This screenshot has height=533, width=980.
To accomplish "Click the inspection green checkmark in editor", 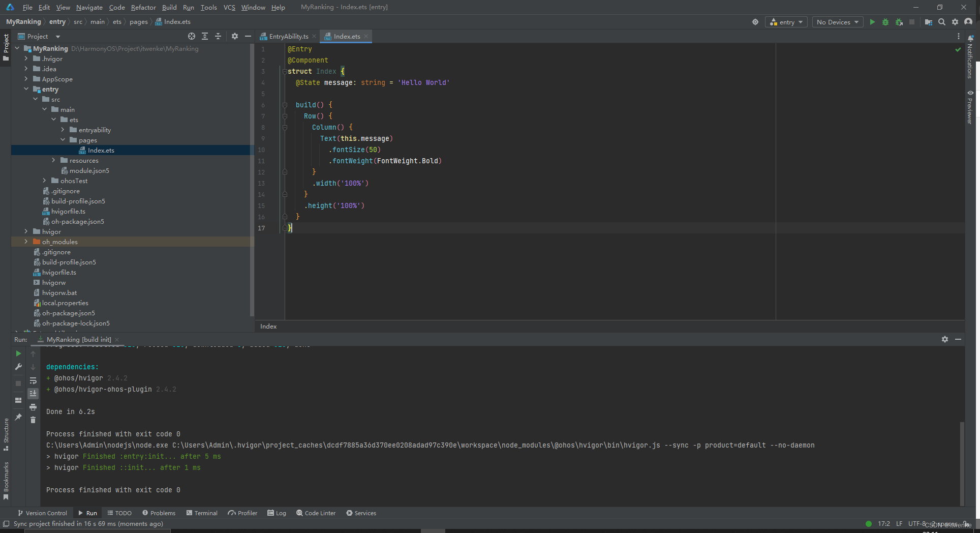I will coord(958,49).
